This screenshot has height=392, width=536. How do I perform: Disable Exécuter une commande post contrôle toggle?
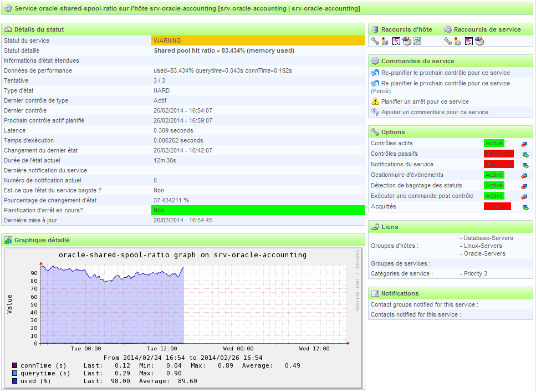524,197
